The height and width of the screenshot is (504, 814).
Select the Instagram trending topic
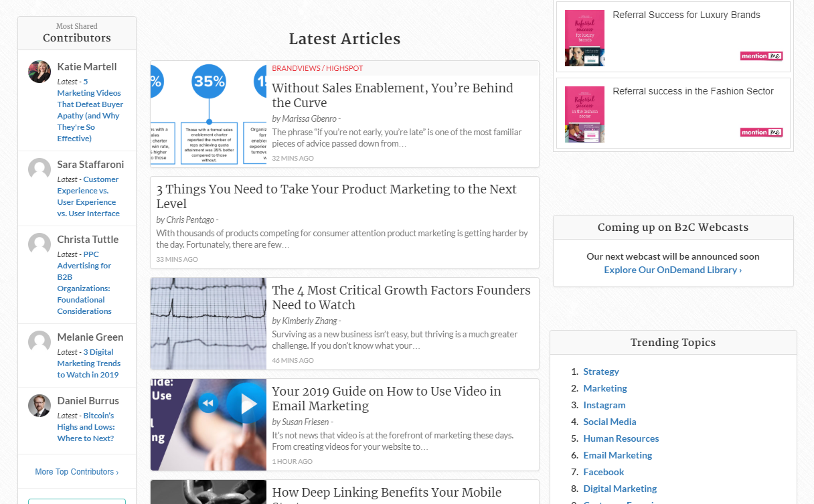pyautogui.click(x=604, y=405)
